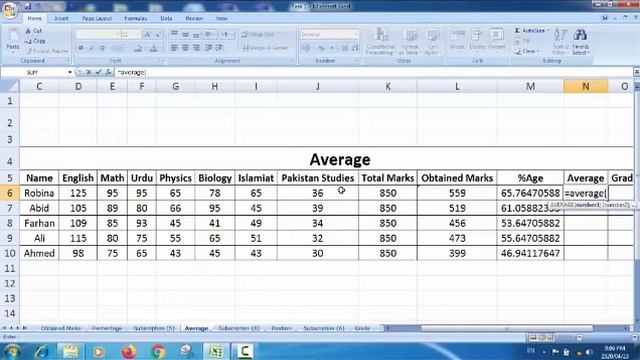
Task: Switch to the Position sheet tab
Action: 281,328
